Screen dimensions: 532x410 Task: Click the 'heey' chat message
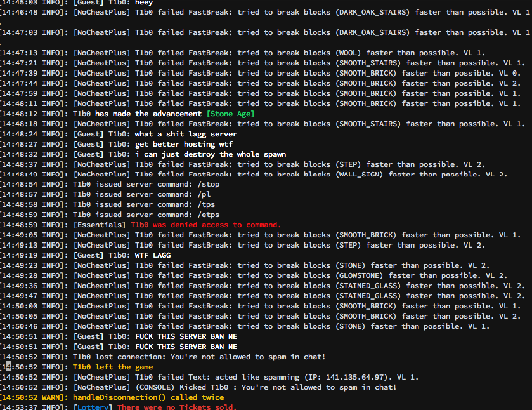click(144, 3)
